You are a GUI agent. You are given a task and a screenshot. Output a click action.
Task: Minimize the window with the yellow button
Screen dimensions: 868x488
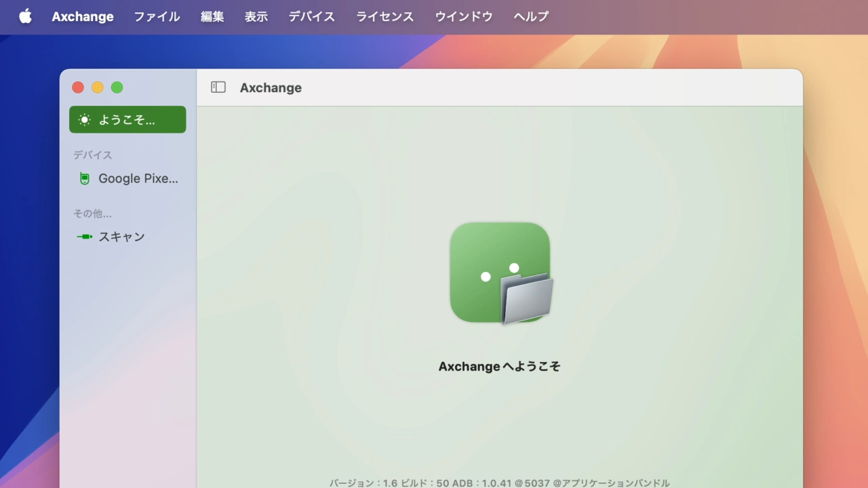pos(98,87)
